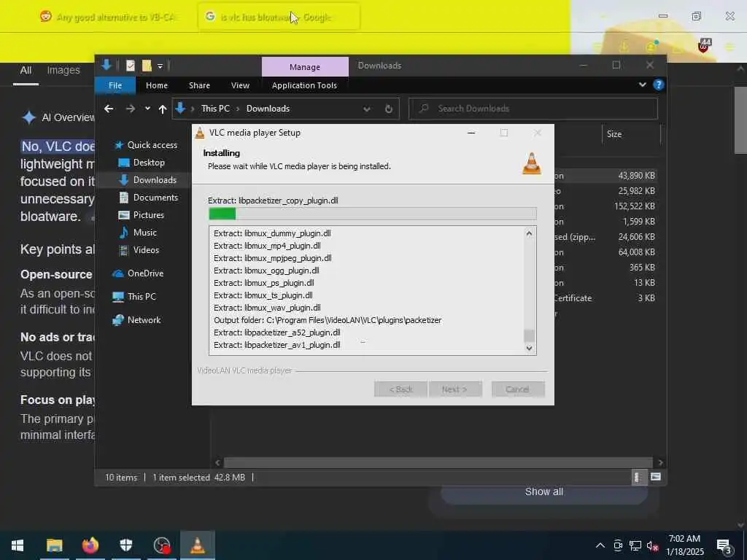Image resolution: width=747 pixels, height=560 pixels.
Task: Switch to the Share ribbon tab
Action: (x=199, y=85)
